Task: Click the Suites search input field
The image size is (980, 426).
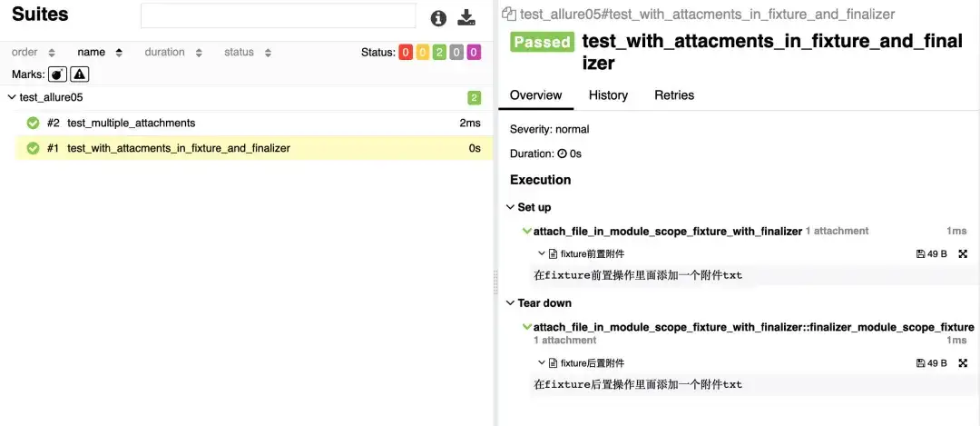Action: tap(278, 16)
